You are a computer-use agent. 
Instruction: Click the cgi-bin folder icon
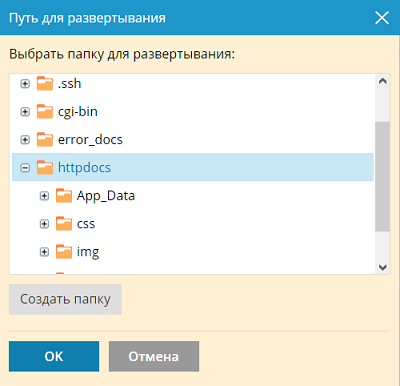[x=45, y=112]
